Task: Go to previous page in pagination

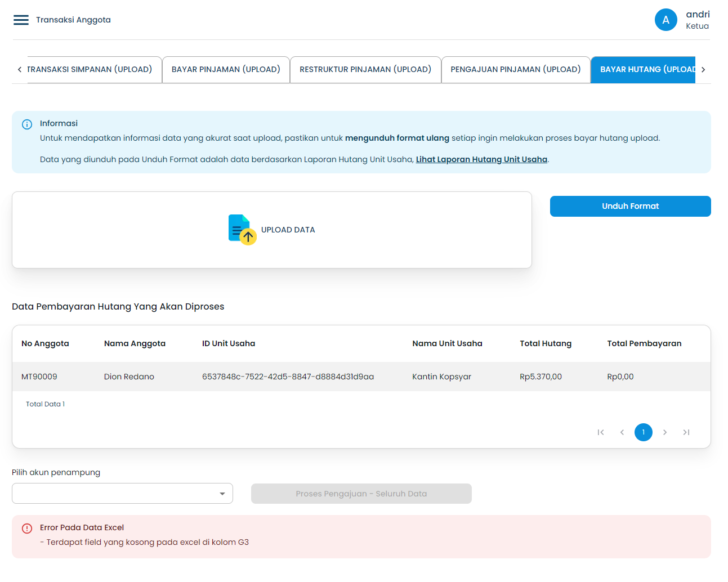Action: click(622, 432)
